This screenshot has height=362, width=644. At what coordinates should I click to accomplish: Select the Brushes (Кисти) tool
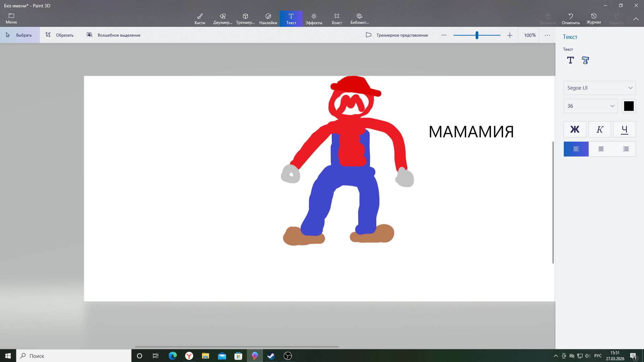coord(200,19)
